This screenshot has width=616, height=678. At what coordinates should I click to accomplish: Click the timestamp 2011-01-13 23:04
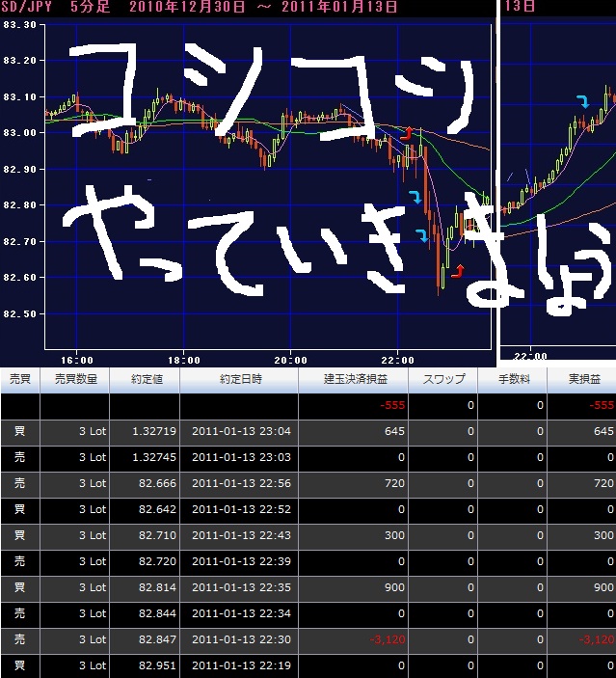(242, 431)
